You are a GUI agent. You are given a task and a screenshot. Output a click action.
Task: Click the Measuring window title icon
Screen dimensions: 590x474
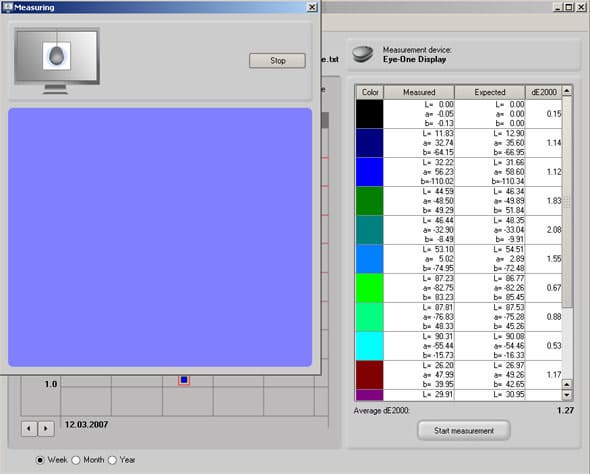point(7,7)
